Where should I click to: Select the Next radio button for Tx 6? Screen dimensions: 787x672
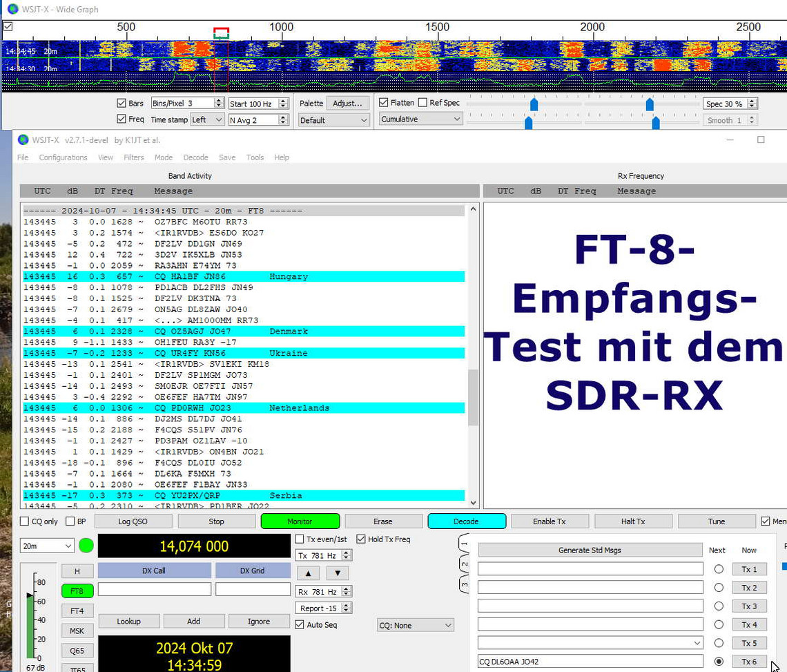(719, 662)
